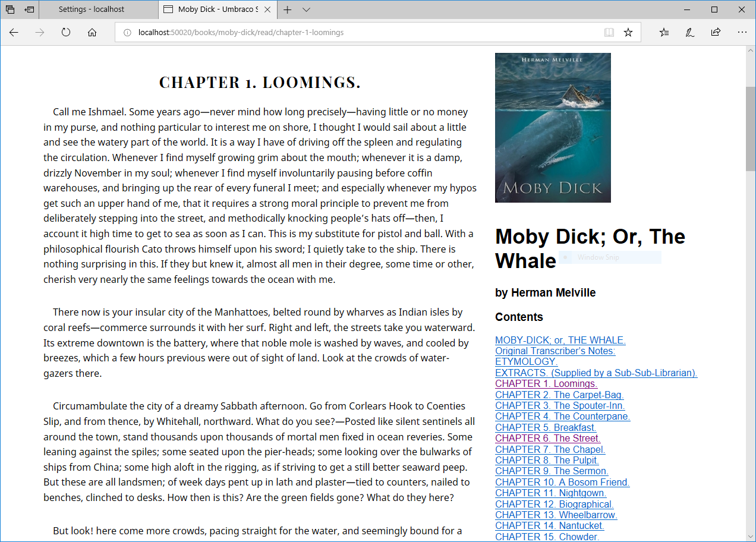Open CHAPTER 14. Nantucket link

[x=550, y=526]
